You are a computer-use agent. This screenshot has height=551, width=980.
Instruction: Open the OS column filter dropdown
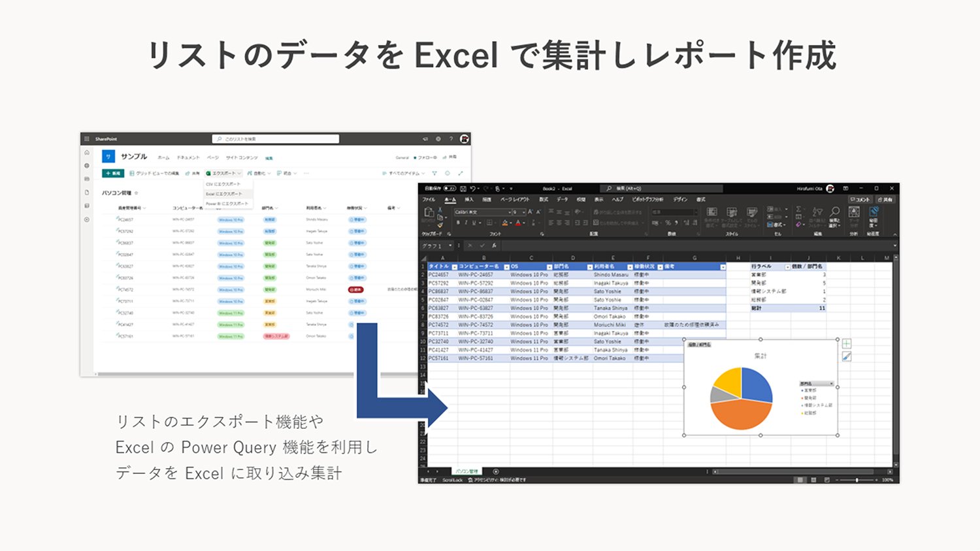pos(549,267)
